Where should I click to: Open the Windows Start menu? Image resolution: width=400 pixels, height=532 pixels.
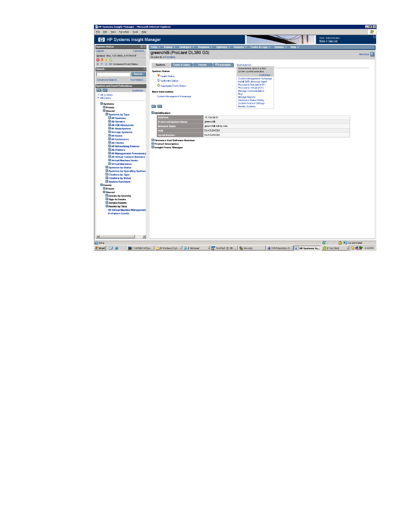(x=101, y=248)
